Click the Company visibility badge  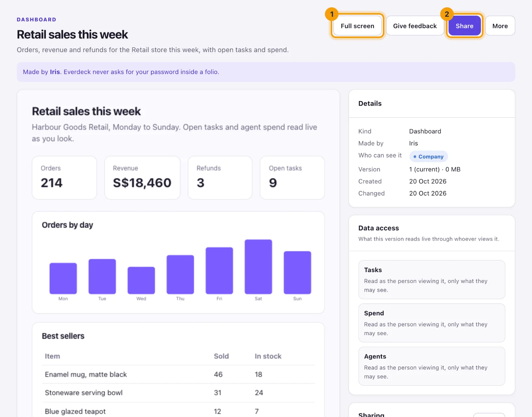[428, 156]
